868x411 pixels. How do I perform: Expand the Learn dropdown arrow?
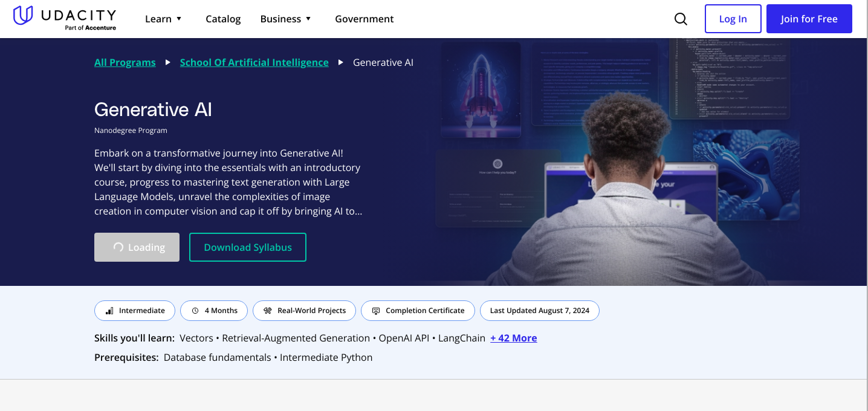click(179, 19)
